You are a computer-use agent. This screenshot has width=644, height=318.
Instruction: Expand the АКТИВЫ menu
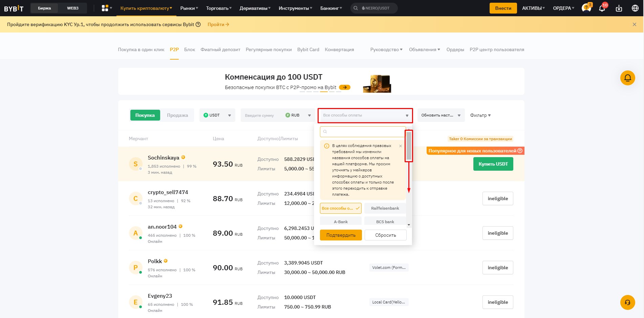tap(534, 8)
